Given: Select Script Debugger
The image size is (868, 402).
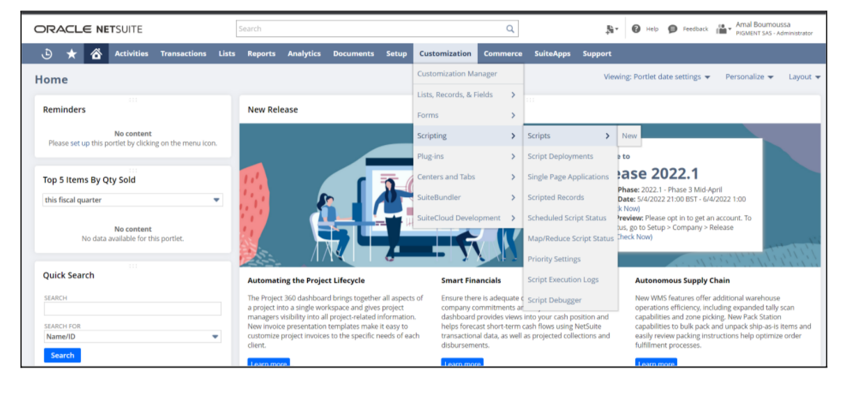Looking at the screenshot, I should [x=571, y=300].
